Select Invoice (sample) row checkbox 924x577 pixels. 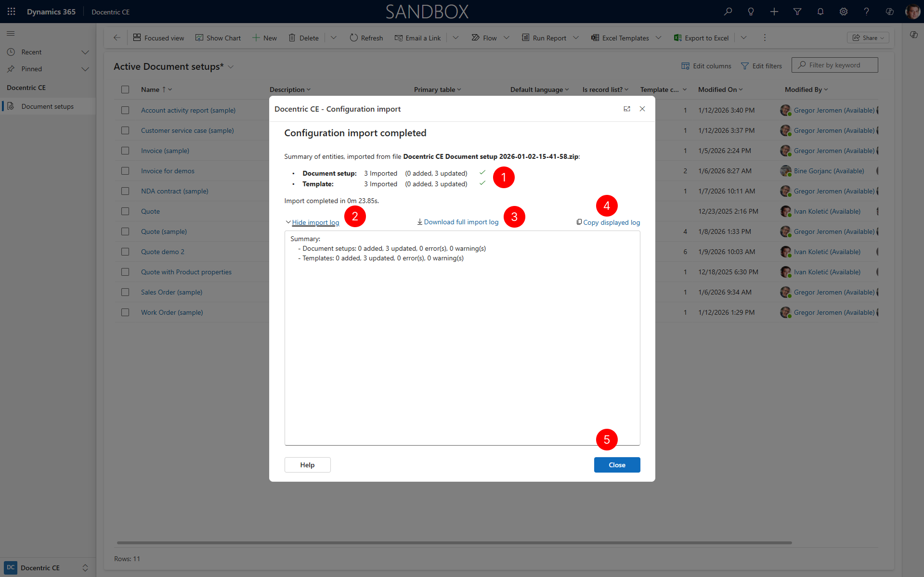coord(125,151)
